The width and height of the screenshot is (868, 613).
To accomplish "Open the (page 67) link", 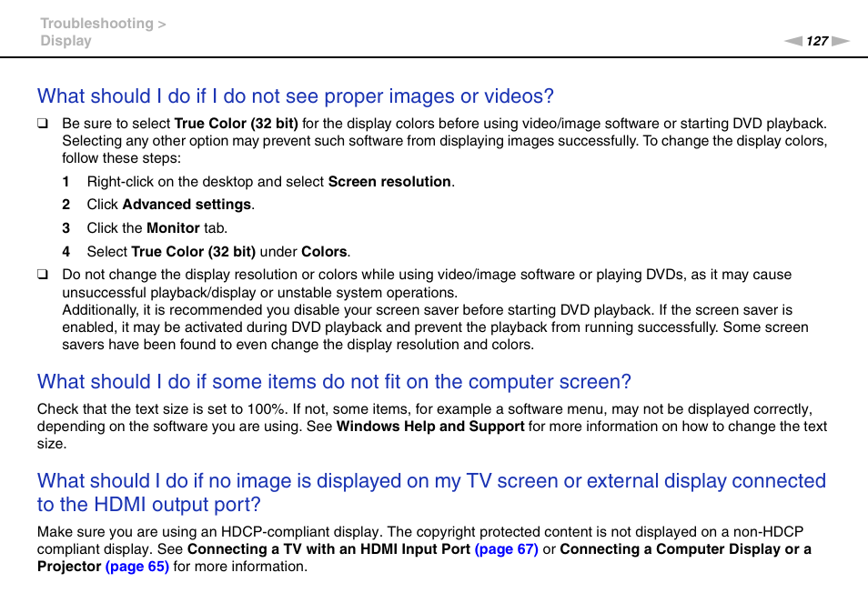I will coord(507,549).
